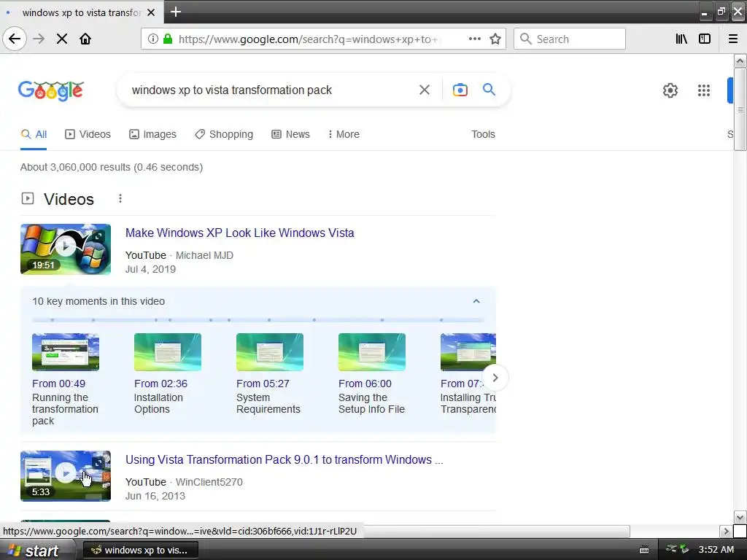747x560 pixels.
Task: Expand the More search filters
Action: [x=344, y=134]
